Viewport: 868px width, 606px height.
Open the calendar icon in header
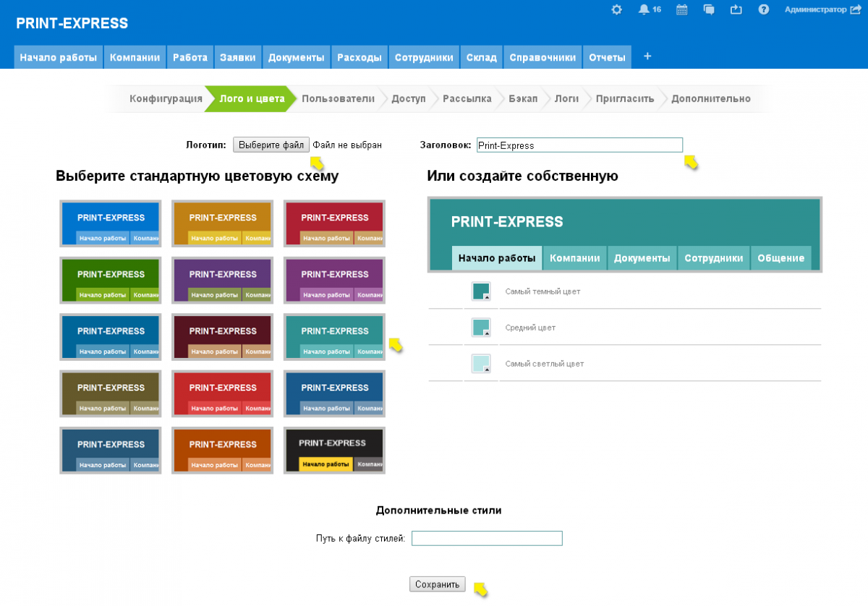[681, 9]
